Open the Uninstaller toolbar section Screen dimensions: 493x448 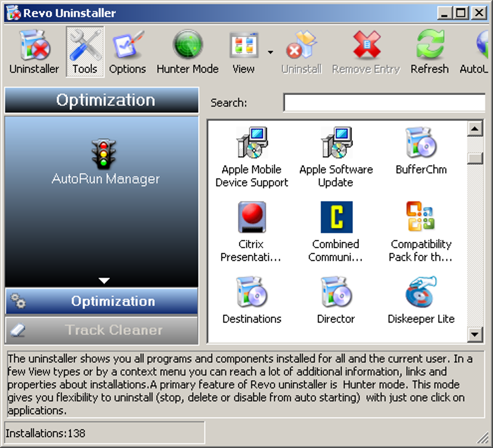34,52
